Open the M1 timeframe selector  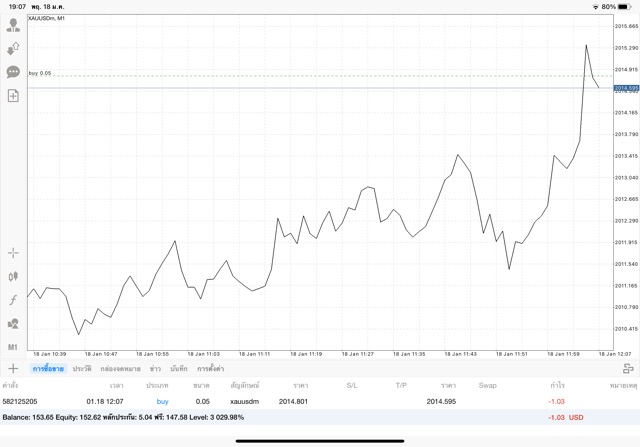coord(13,346)
